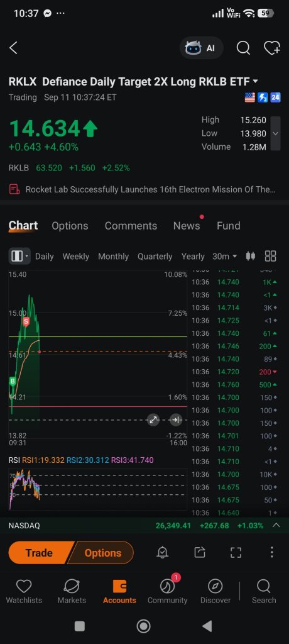The width and height of the screenshot is (289, 644).
Task: Go to Discover in bottom navigation
Action: [215, 592]
